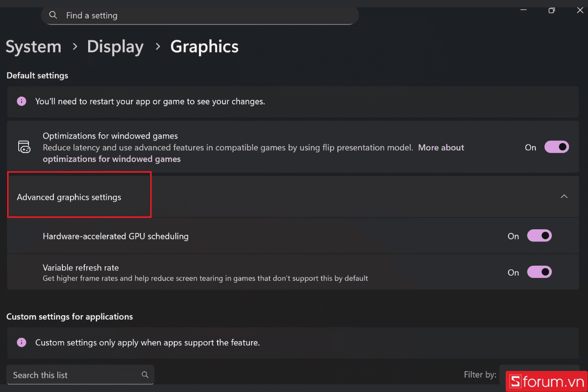Click the maximize window button
The width and height of the screenshot is (588, 392).
(x=551, y=10)
